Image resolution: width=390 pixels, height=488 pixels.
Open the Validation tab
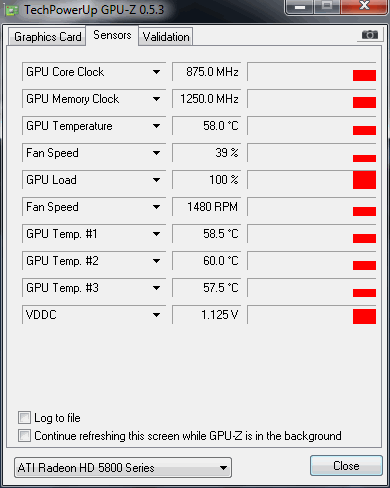(x=166, y=37)
